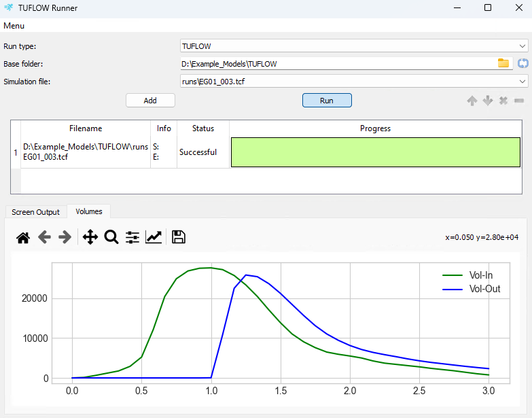Image resolution: width=532 pixels, height=418 pixels.
Task: Switch to the Screen Output tab
Action: click(36, 212)
